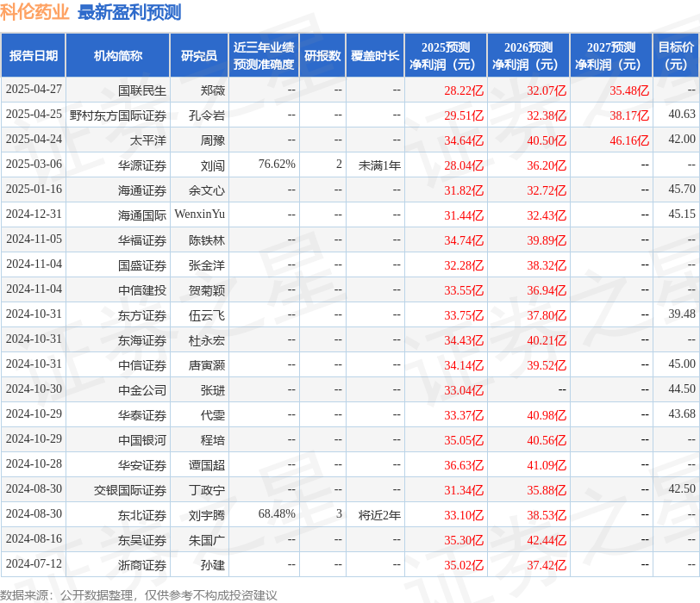Click the 最新盈利预测 heading
This screenshot has width=700, height=603.
click(129, 12)
